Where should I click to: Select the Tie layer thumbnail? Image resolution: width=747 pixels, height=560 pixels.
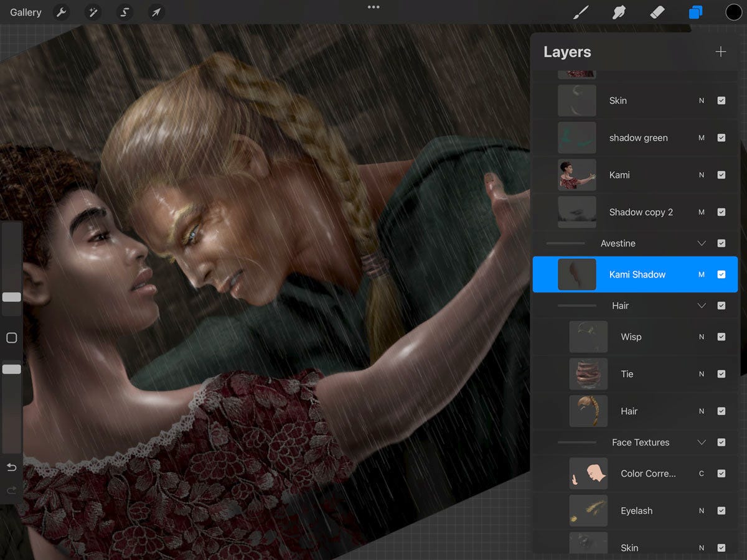click(x=588, y=374)
